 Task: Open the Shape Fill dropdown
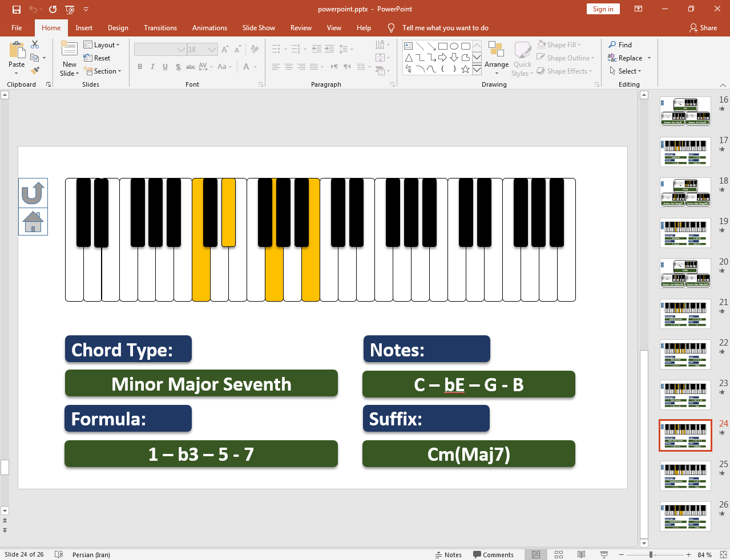559,45
